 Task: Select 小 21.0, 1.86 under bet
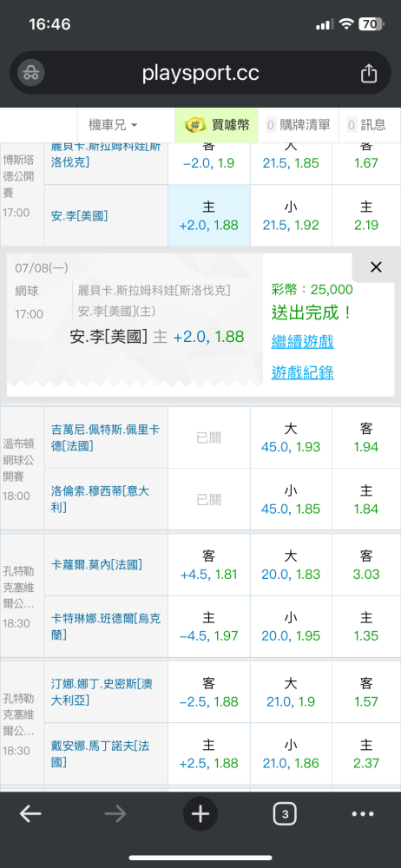(291, 754)
